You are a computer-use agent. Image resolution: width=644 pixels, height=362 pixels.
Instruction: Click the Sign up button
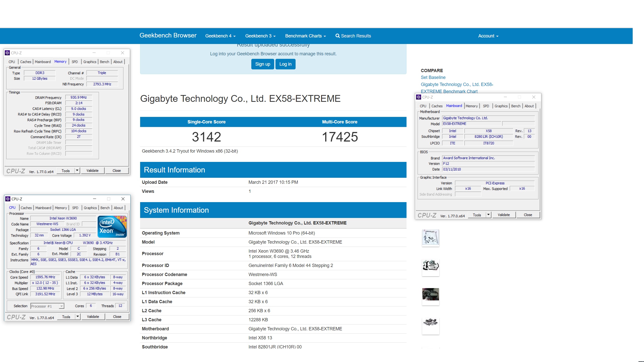pyautogui.click(x=263, y=64)
